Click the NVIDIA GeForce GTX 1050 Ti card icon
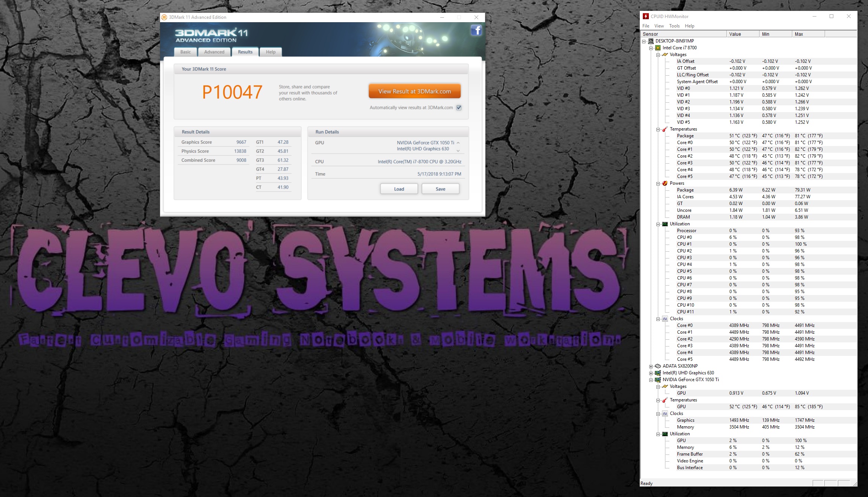 (x=658, y=380)
